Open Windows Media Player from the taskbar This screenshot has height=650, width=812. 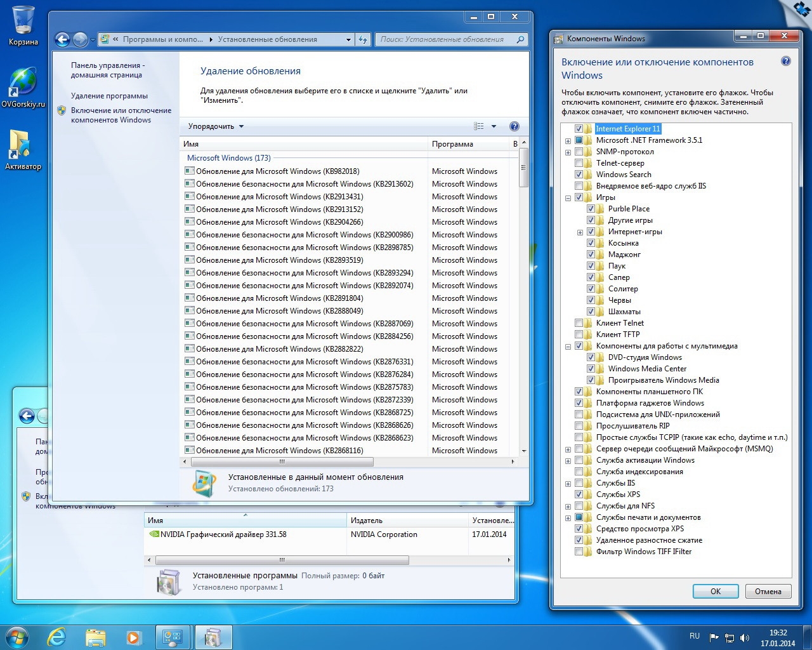coord(134,637)
